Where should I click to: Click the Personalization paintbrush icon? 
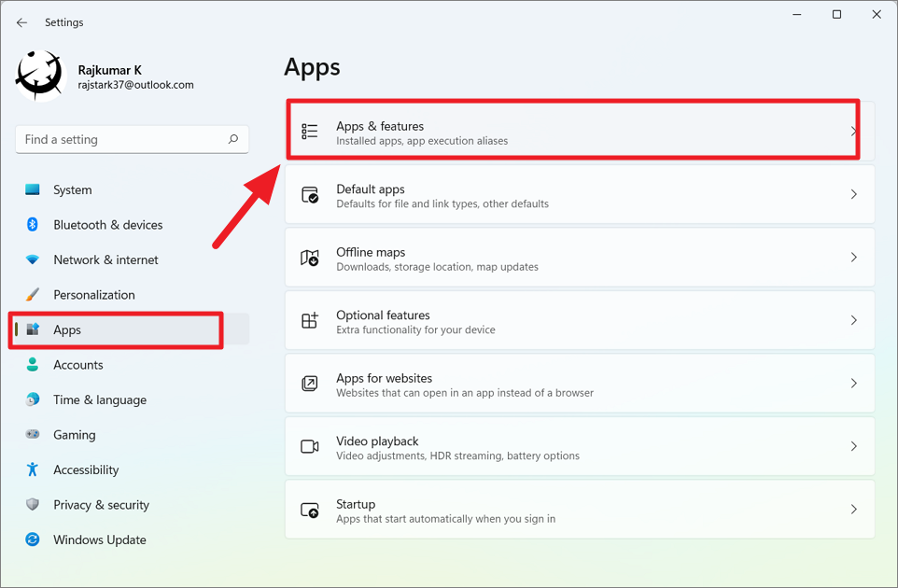click(x=33, y=295)
